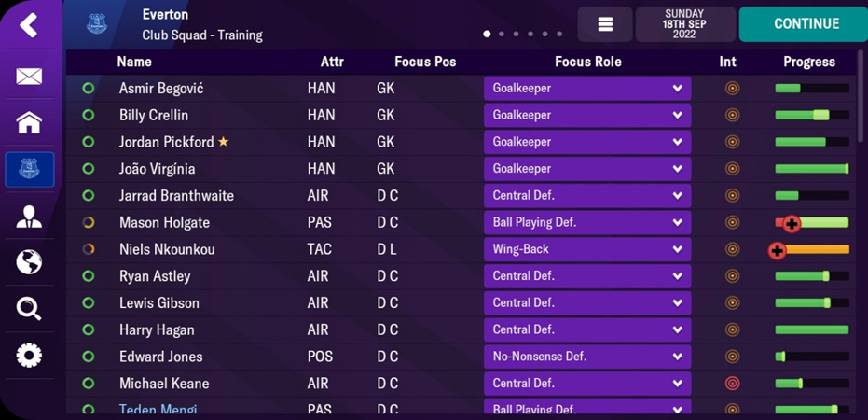Go to the home icon
The image size is (868, 420).
[29, 122]
